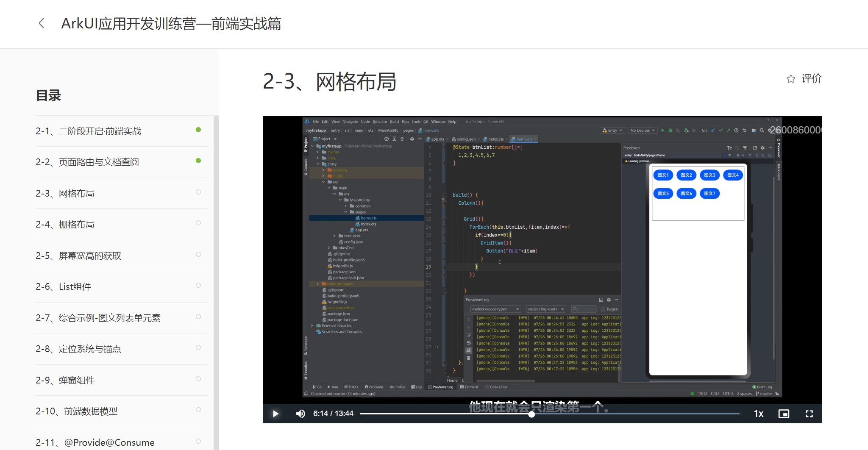This screenshot has width=868, height=450.
Task: Click the course title ArkUI应用开发训练营—前端实战篇
Action: tap(171, 23)
